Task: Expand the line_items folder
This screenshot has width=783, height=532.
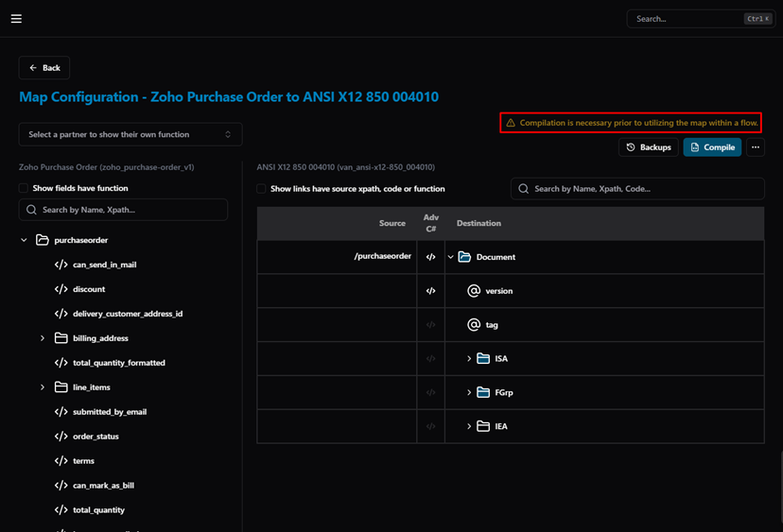Action: (43, 387)
